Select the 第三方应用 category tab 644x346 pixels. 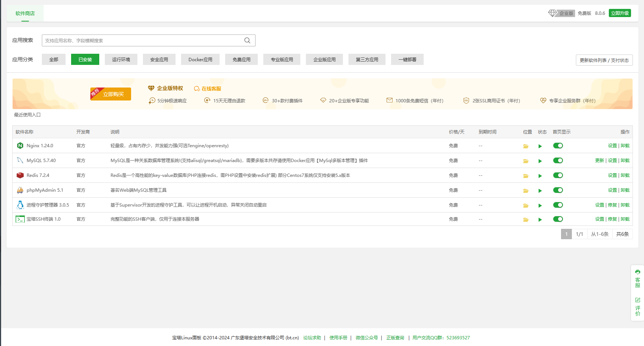pyautogui.click(x=367, y=59)
